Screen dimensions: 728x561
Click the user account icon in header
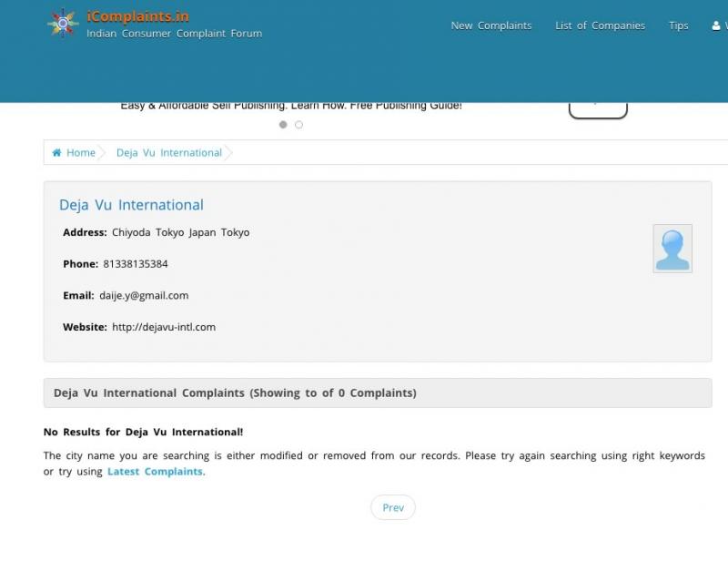click(x=716, y=25)
